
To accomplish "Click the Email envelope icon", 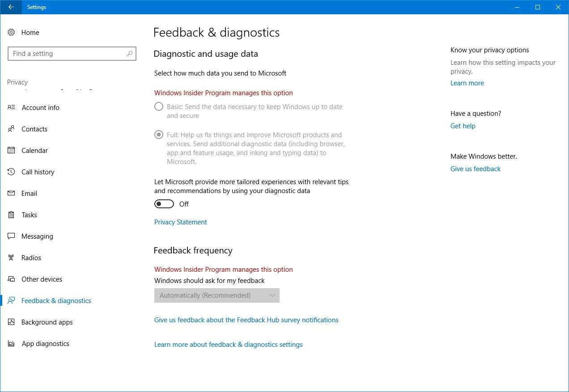I will (x=12, y=193).
